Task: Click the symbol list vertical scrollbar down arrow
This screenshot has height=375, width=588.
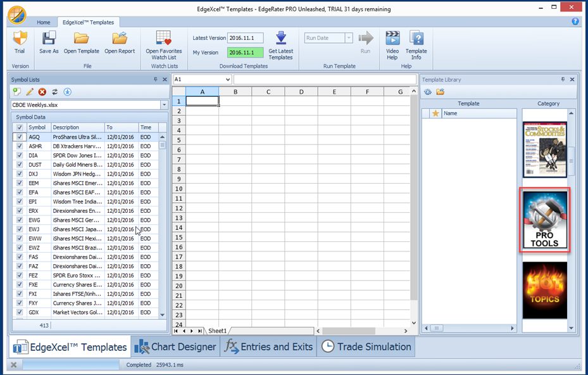Action: 163,315
